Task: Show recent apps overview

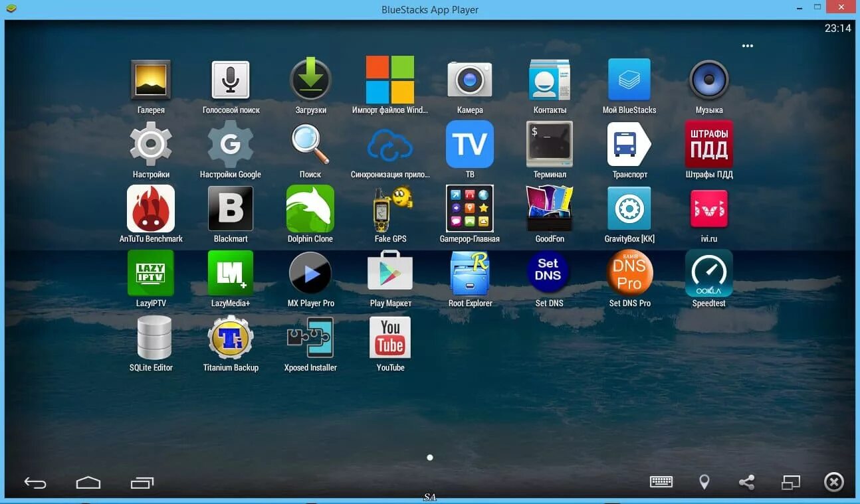Action: coord(142,483)
